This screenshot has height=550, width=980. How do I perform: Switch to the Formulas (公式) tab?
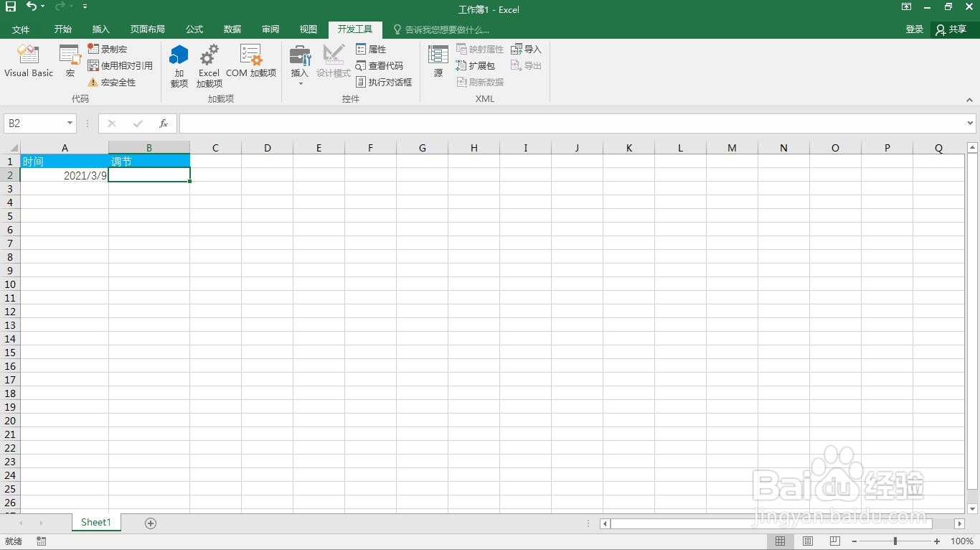[x=194, y=29]
